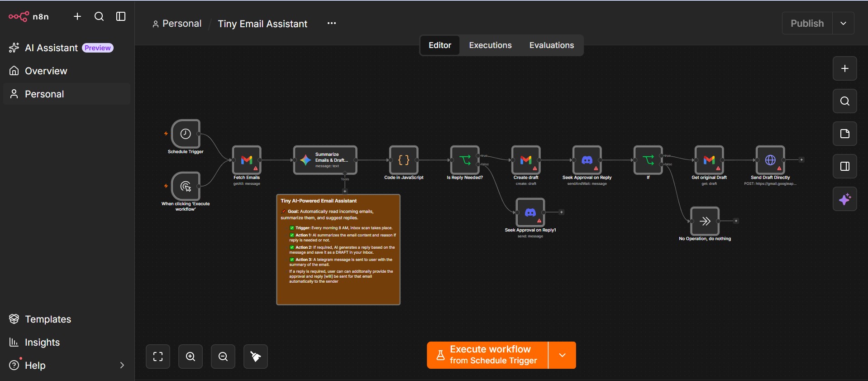Switch to Evaluations tab
The image size is (868, 381).
pos(552,45)
